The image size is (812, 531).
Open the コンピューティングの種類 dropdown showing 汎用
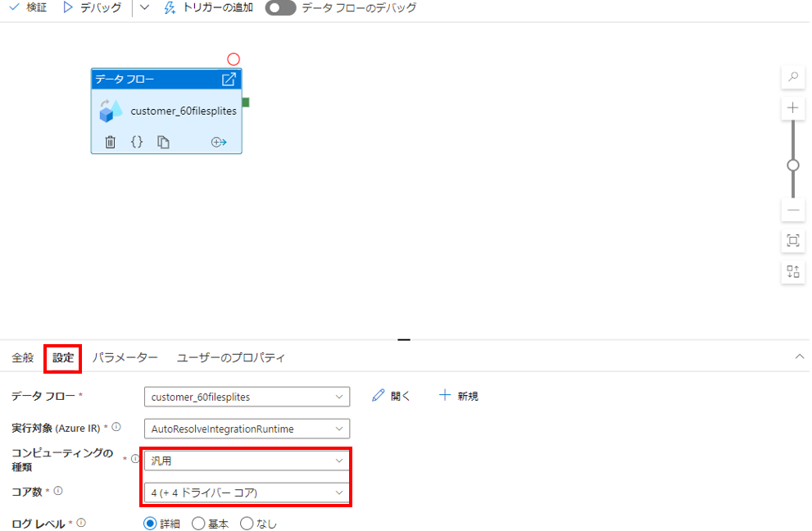coord(247,461)
